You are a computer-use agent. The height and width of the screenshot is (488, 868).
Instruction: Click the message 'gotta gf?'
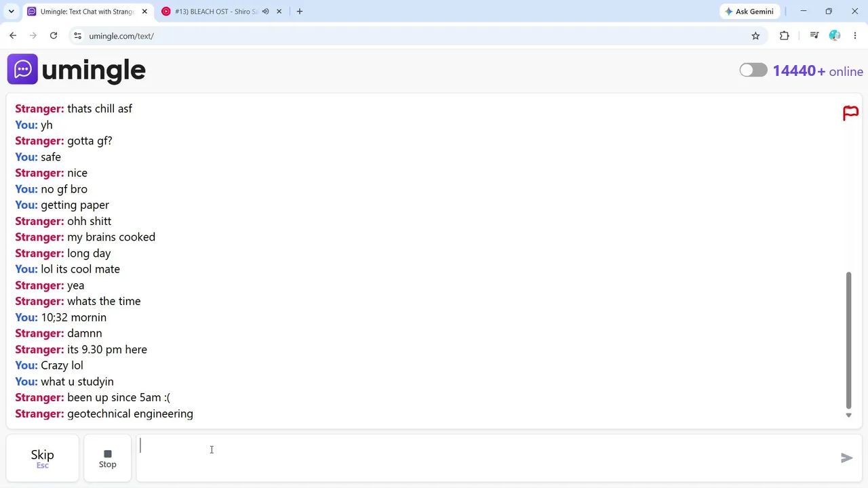click(x=90, y=141)
